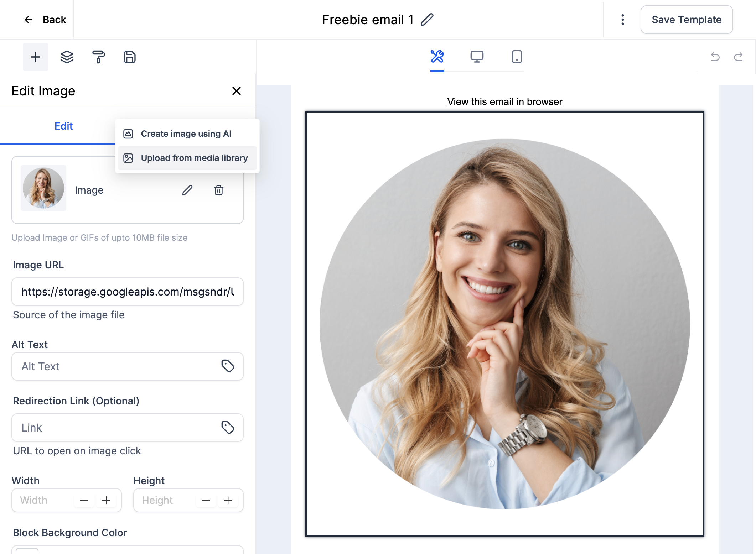
Task: Increase the Height value
Action: pos(228,500)
